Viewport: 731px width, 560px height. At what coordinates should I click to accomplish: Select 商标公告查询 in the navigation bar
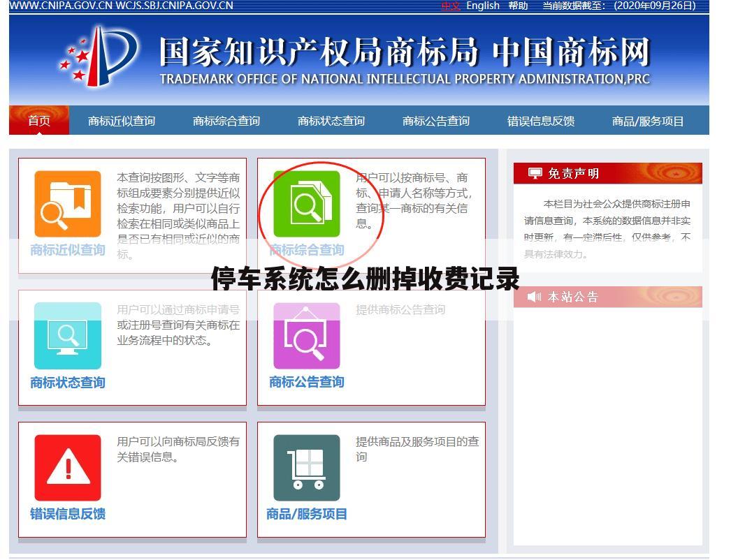coord(436,121)
